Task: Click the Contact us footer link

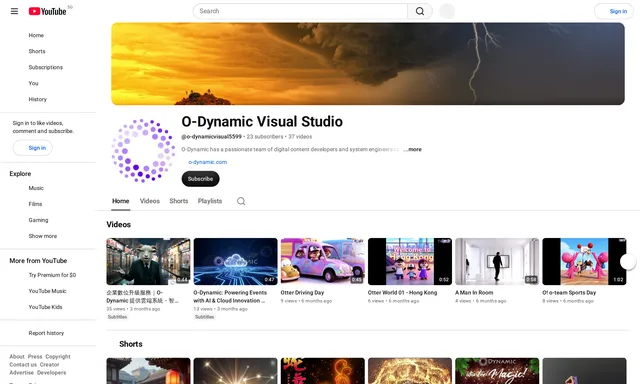Action: [23, 365]
